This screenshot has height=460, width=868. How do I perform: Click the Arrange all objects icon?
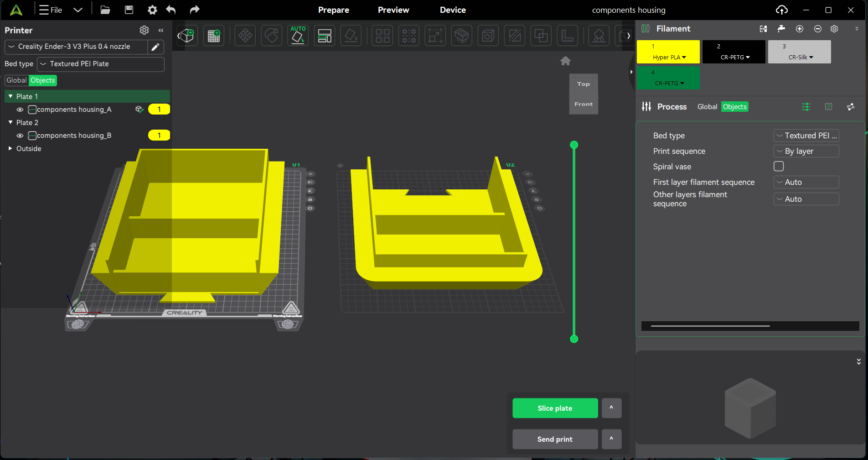pos(325,36)
